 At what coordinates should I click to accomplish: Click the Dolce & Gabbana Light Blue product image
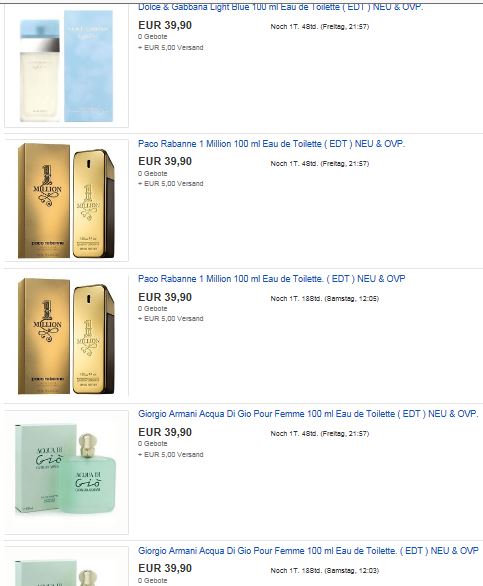67,66
